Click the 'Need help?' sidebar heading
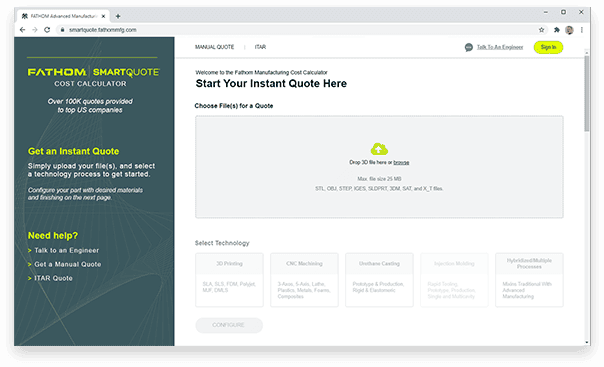Image resolution: width=604 pixels, height=367 pixels. coord(53,236)
